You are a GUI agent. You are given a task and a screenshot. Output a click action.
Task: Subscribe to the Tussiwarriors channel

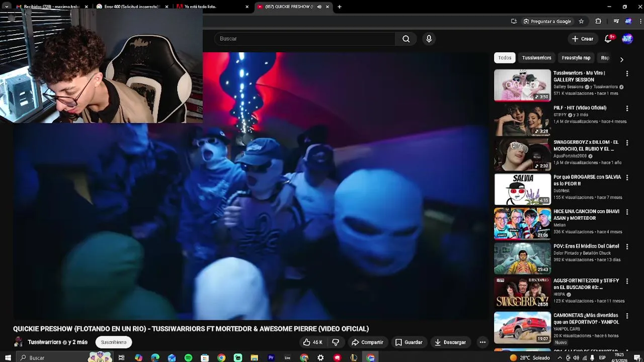click(x=114, y=342)
